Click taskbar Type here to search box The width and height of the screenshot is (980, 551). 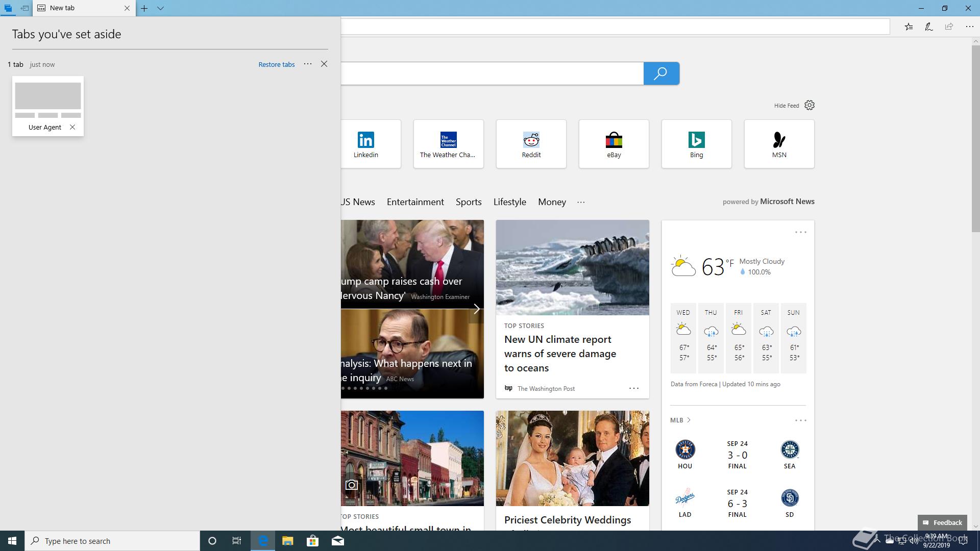(112, 541)
